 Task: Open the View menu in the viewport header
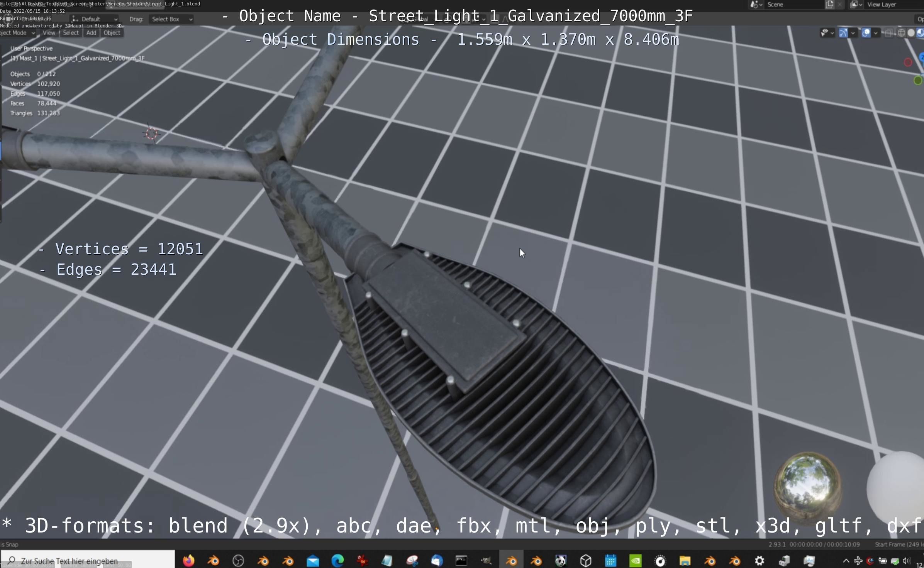(x=49, y=33)
